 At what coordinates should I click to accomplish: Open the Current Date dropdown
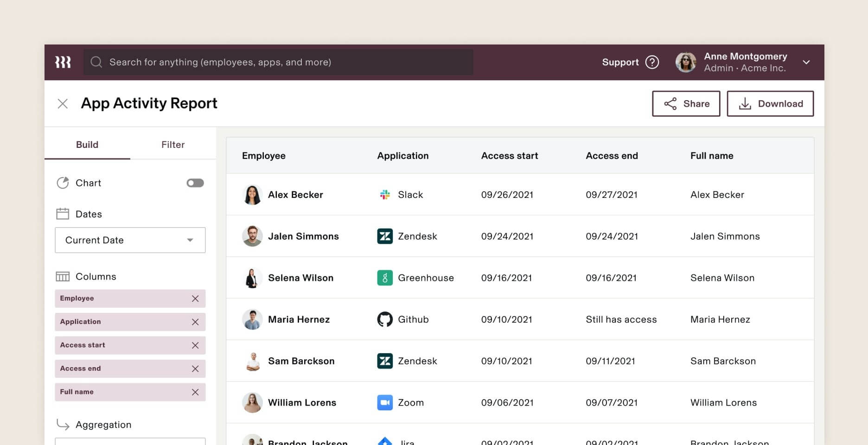point(130,240)
